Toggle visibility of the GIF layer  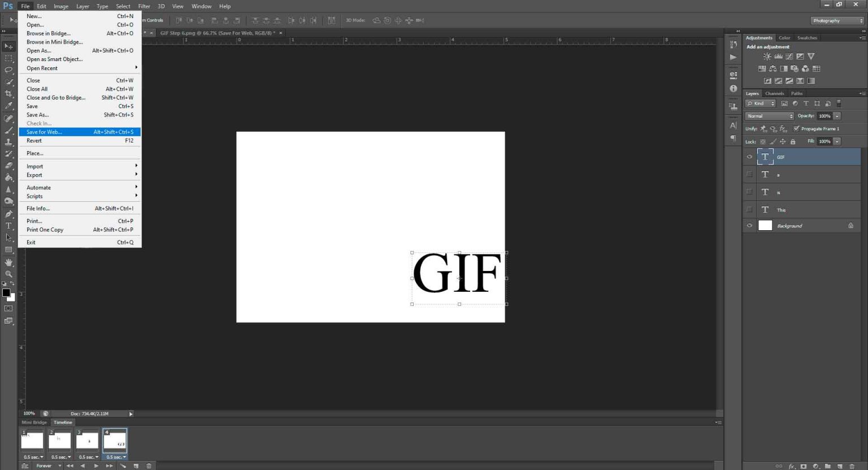pyautogui.click(x=749, y=157)
